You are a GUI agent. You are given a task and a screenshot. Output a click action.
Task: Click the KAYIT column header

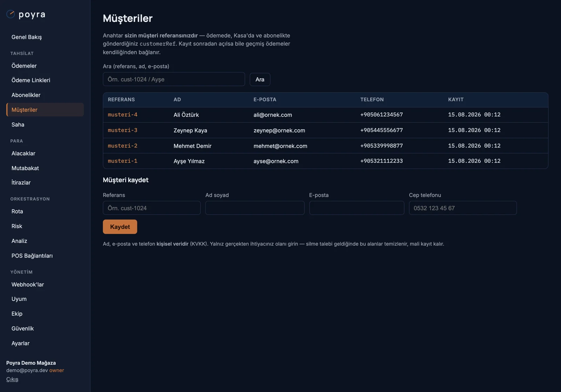pyautogui.click(x=456, y=99)
